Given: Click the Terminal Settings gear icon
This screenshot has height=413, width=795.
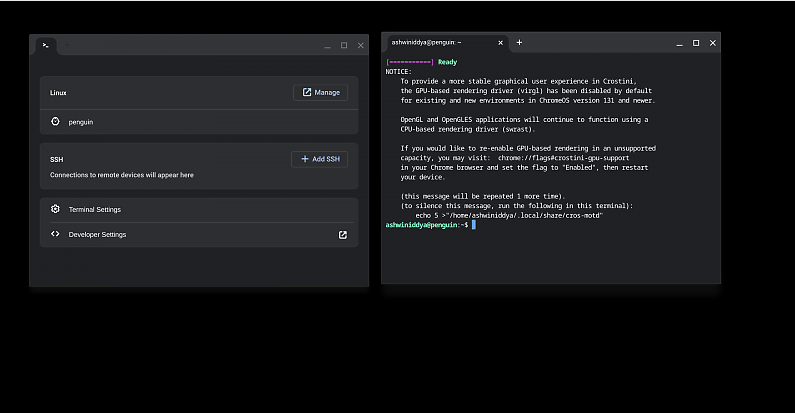Looking at the screenshot, I should 55,209.
